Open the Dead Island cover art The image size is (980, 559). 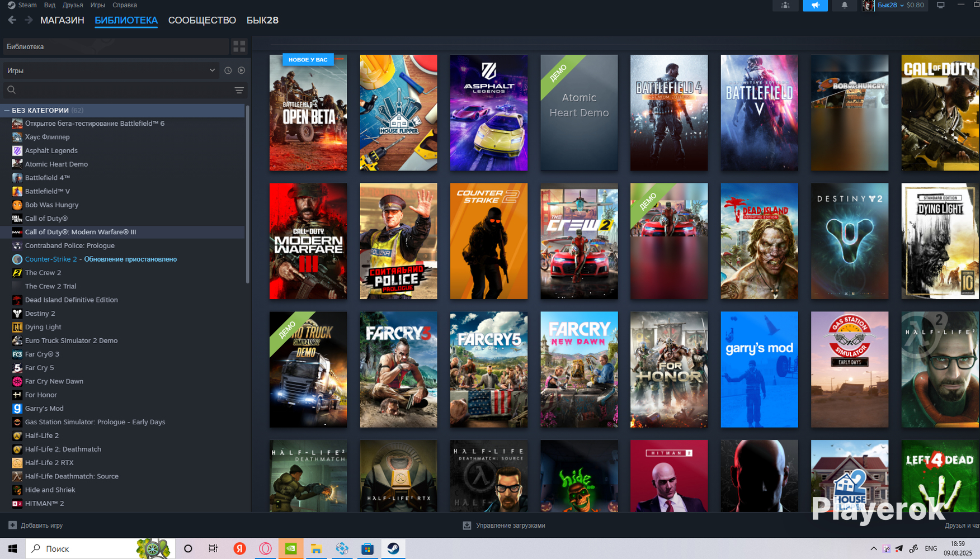tap(759, 241)
